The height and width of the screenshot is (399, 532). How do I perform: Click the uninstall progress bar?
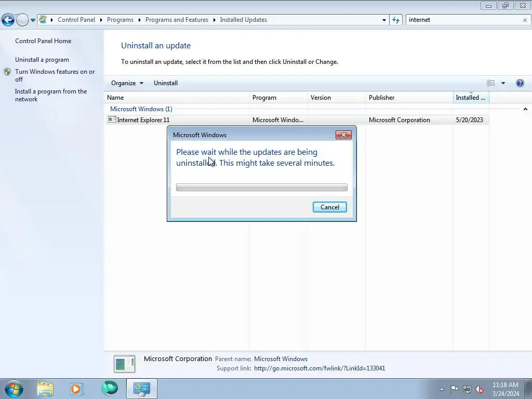[x=262, y=187]
